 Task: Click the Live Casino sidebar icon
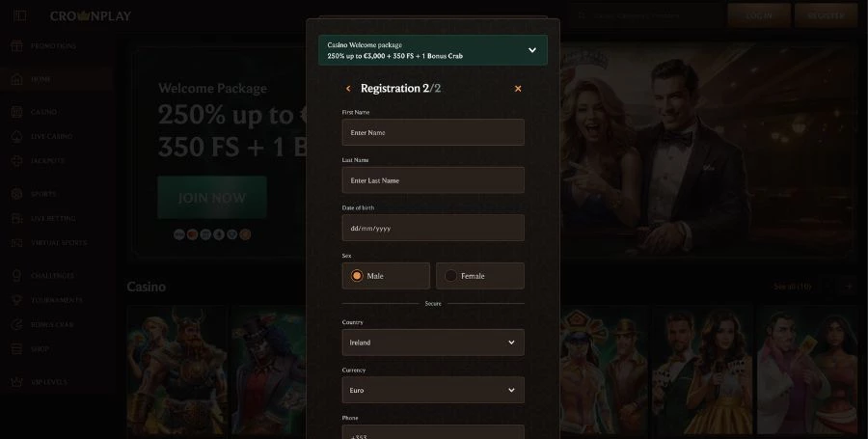pyautogui.click(x=16, y=136)
